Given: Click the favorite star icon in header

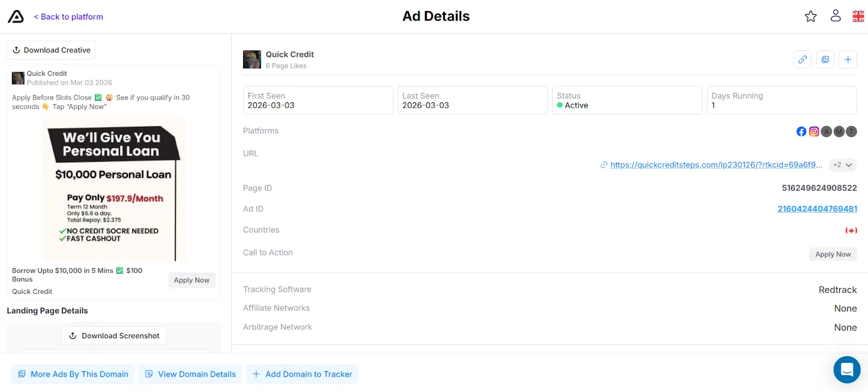Looking at the screenshot, I should pos(810,16).
